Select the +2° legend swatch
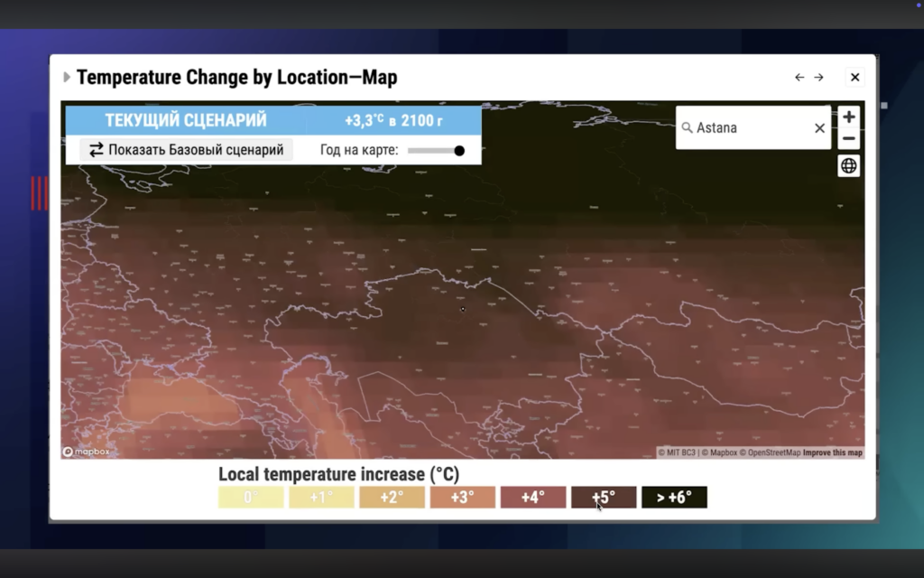This screenshot has height=578, width=924. coord(392,498)
